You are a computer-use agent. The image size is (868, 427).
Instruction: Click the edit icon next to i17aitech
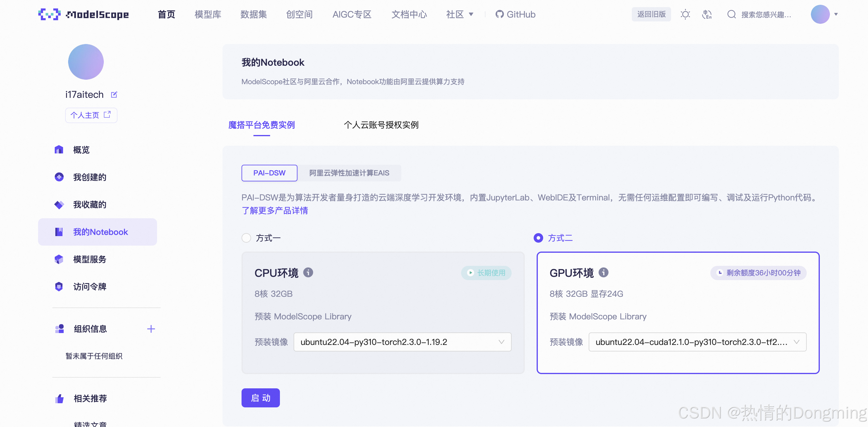pyautogui.click(x=114, y=95)
